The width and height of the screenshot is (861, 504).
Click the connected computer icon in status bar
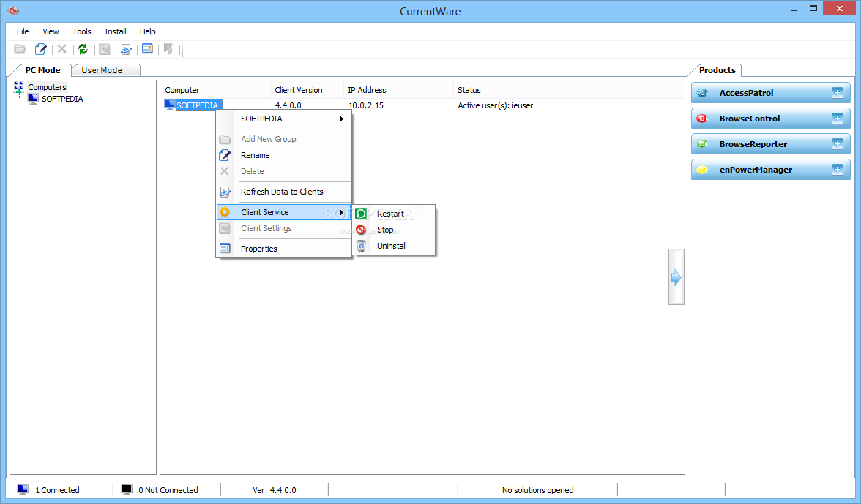click(23, 489)
